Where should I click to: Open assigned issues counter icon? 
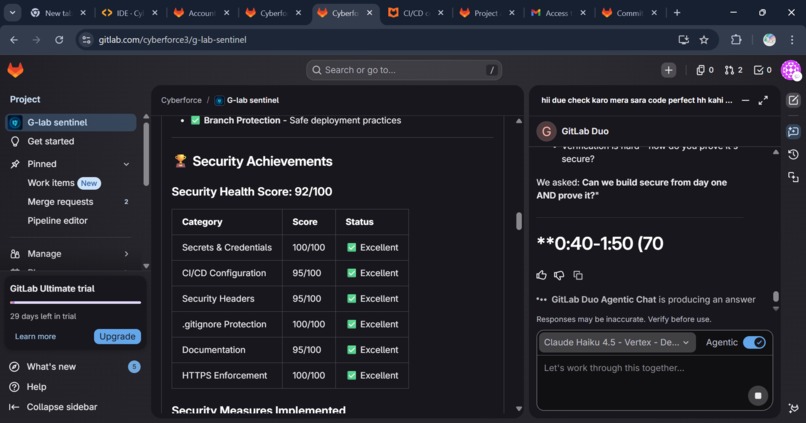705,70
